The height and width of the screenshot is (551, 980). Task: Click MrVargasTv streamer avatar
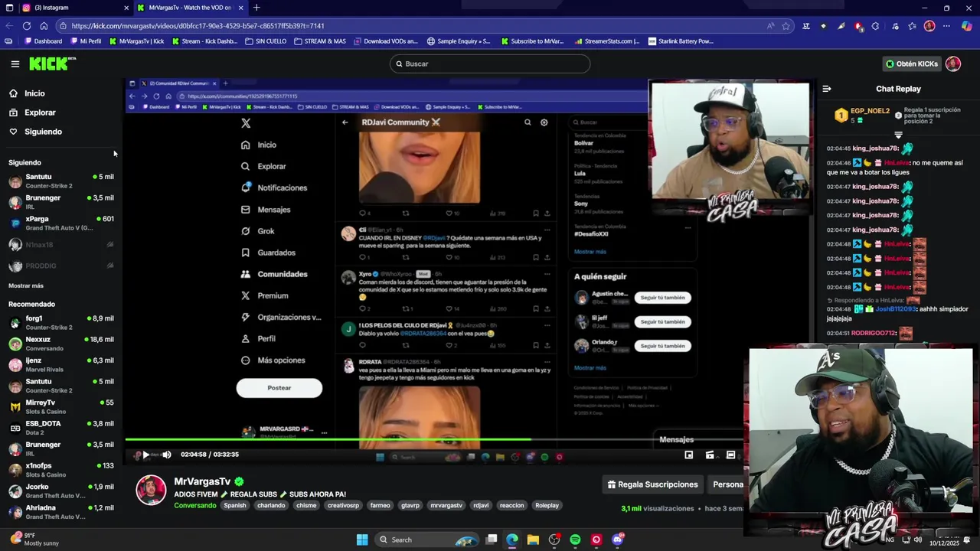tap(151, 491)
